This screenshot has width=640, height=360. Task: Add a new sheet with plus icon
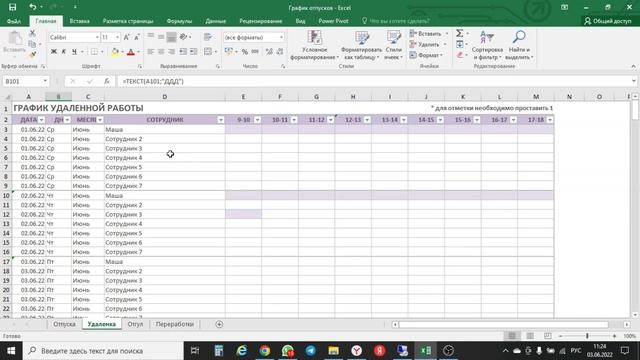pyautogui.click(x=219, y=324)
